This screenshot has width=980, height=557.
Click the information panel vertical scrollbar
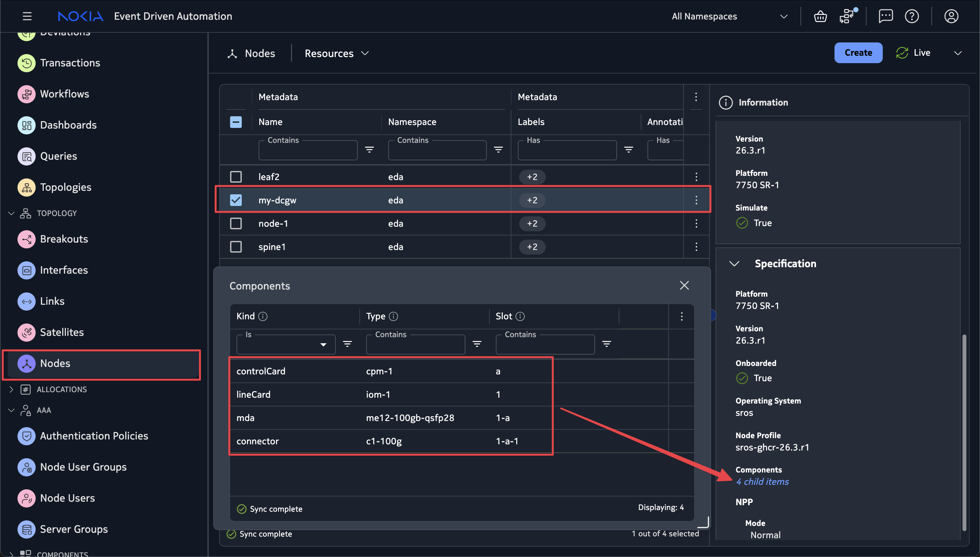pos(964,432)
